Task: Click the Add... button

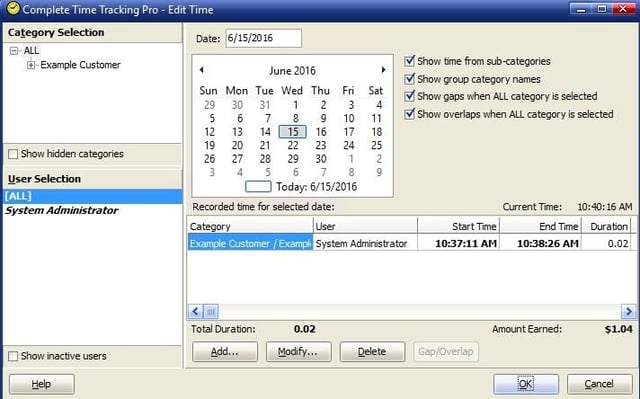Action: pos(225,352)
